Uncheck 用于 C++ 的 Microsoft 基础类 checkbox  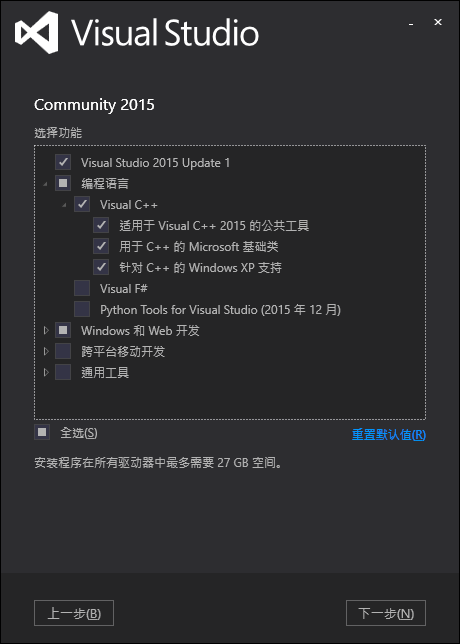[101, 246]
